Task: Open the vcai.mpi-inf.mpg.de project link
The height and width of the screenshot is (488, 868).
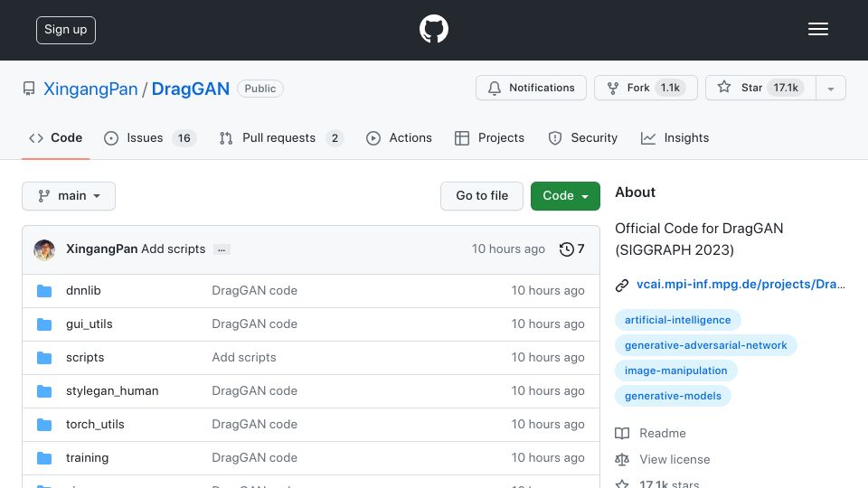Action: [741, 284]
